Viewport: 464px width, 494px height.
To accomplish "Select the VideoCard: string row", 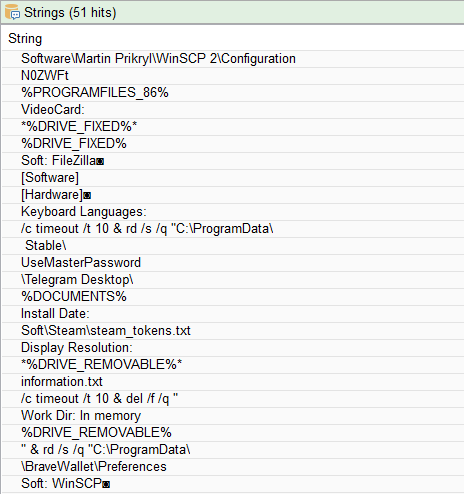I will pyautogui.click(x=233, y=110).
